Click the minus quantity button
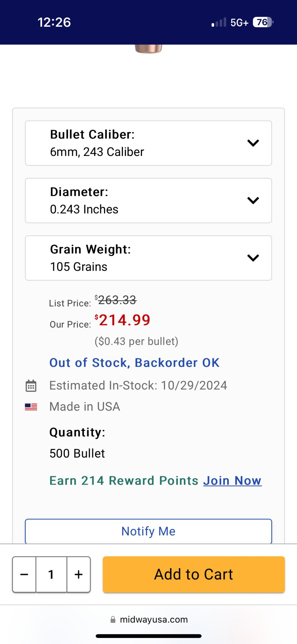 [x=24, y=575]
